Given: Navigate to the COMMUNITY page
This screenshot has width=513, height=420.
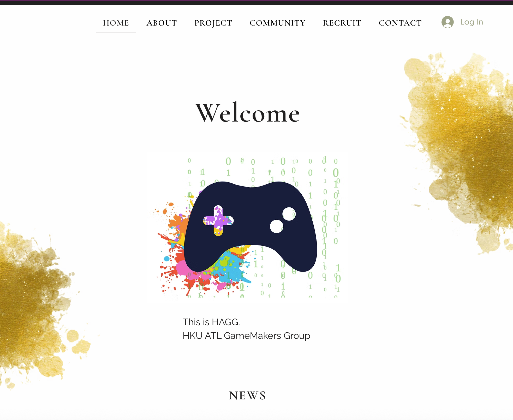Looking at the screenshot, I should coord(277,23).
